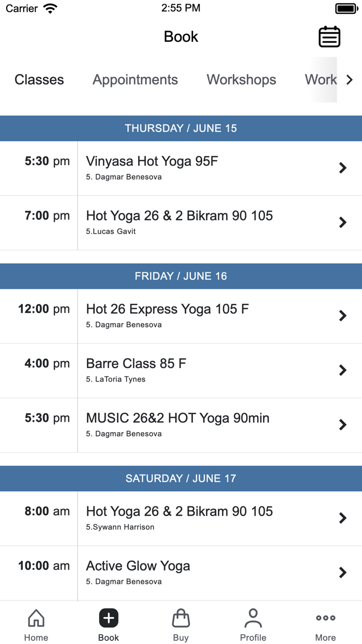The width and height of the screenshot is (362, 644).
Task: Tap the battery icon in the status bar
Action: pyautogui.click(x=344, y=8)
